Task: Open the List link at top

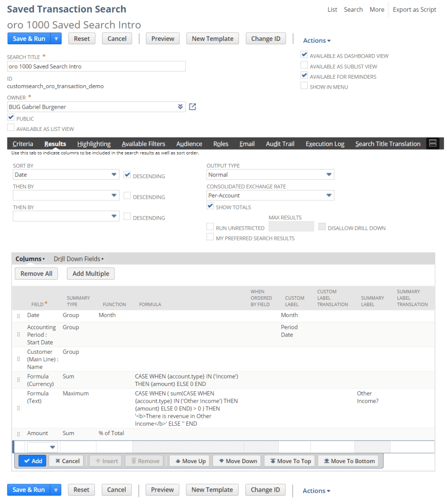Action: [332, 10]
